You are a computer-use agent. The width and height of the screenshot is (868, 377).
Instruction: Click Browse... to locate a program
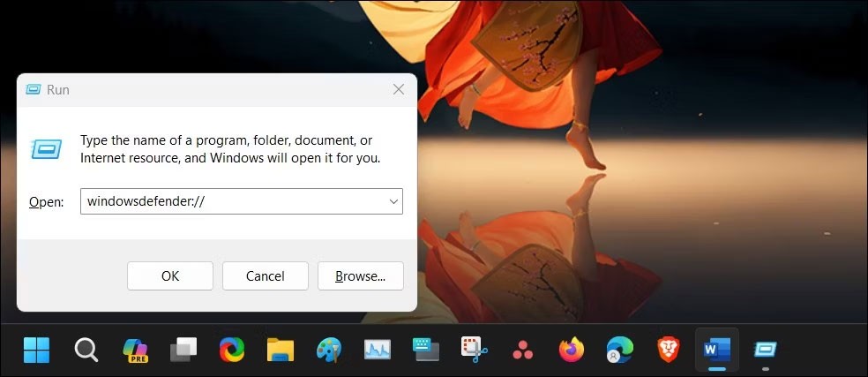tap(360, 275)
